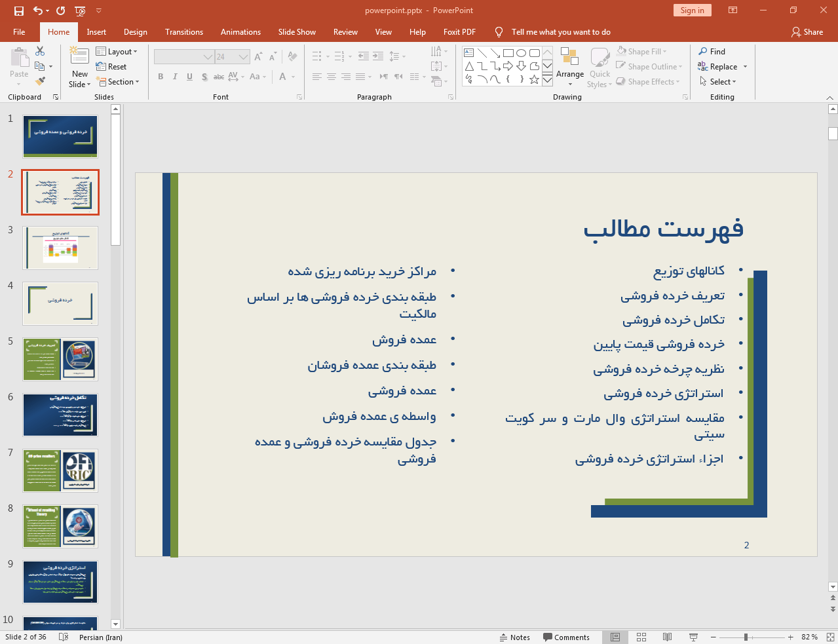Click Tell me what you want to do field
Image resolution: width=838 pixels, height=644 pixels.
[561, 31]
